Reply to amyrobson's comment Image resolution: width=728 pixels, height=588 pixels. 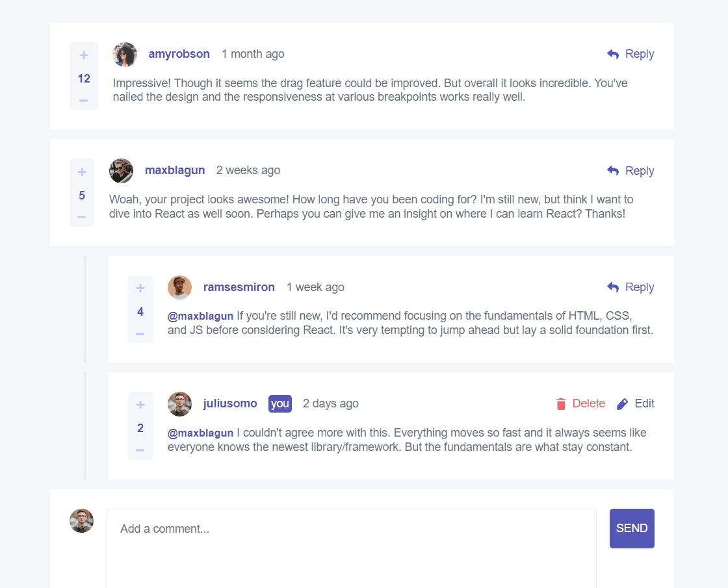click(x=630, y=54)
